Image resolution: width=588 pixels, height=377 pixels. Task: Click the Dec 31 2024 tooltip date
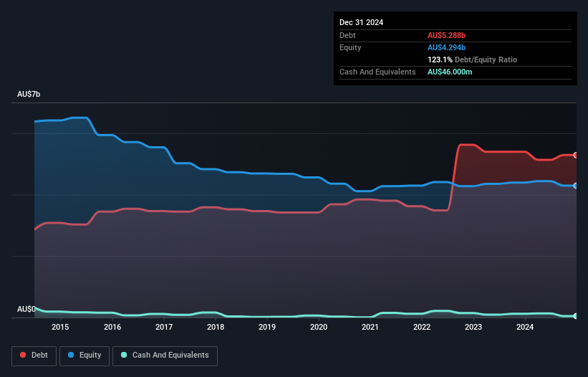(x=361, y=22)
